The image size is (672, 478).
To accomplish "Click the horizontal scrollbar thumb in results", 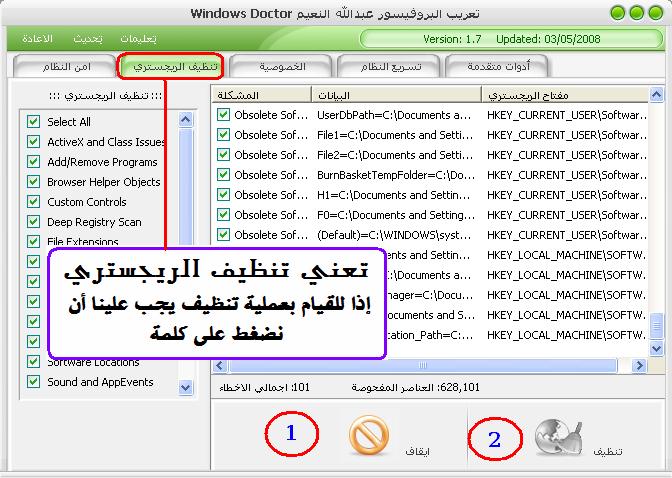I will (423, 365).
